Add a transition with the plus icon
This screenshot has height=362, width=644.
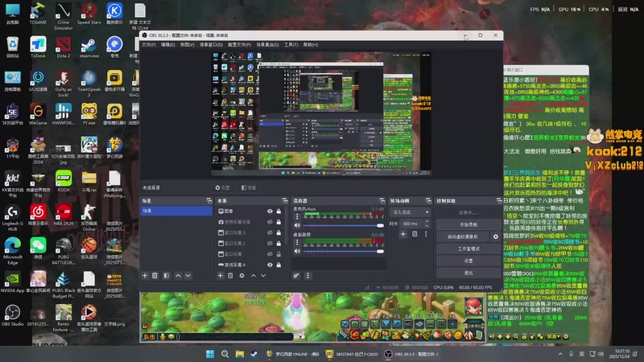pyautogui.click(x=403, y=234)
